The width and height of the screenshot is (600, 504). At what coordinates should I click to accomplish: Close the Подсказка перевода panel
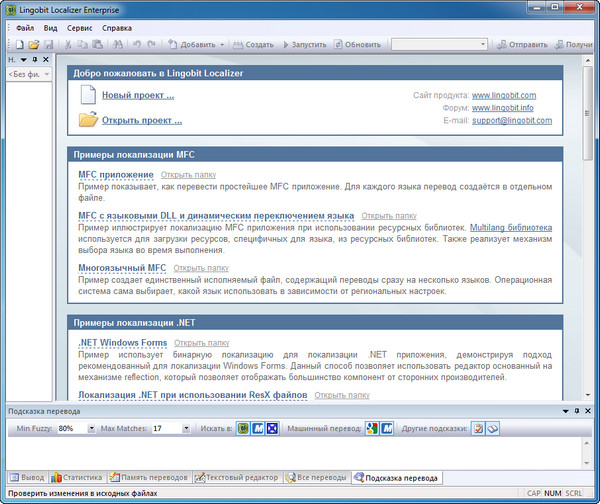coord(588,411)
